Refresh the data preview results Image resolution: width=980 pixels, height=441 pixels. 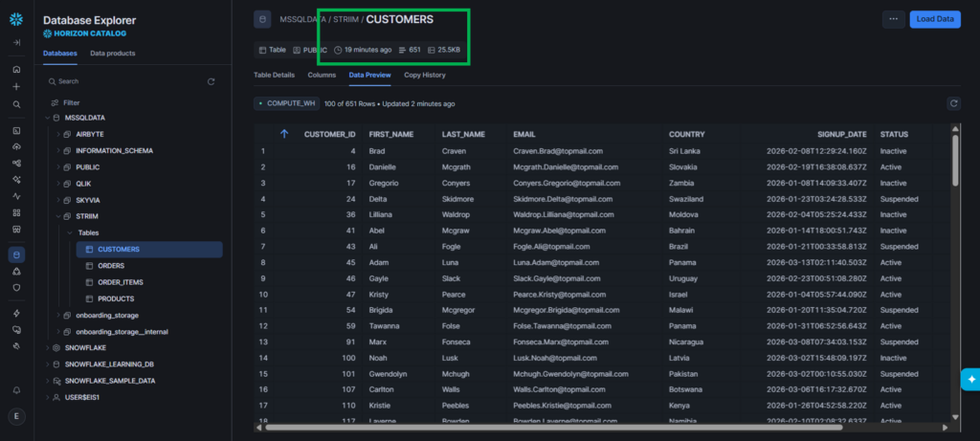954,103
